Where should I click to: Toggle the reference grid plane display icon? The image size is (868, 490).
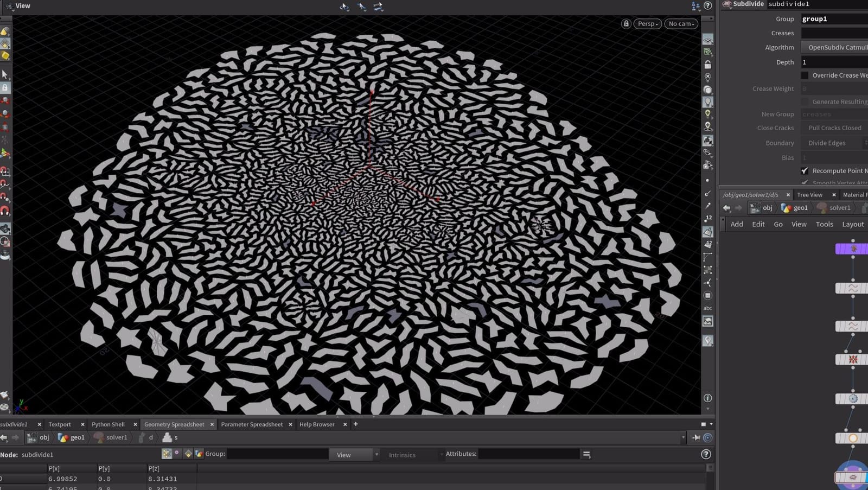click(707, 40)
